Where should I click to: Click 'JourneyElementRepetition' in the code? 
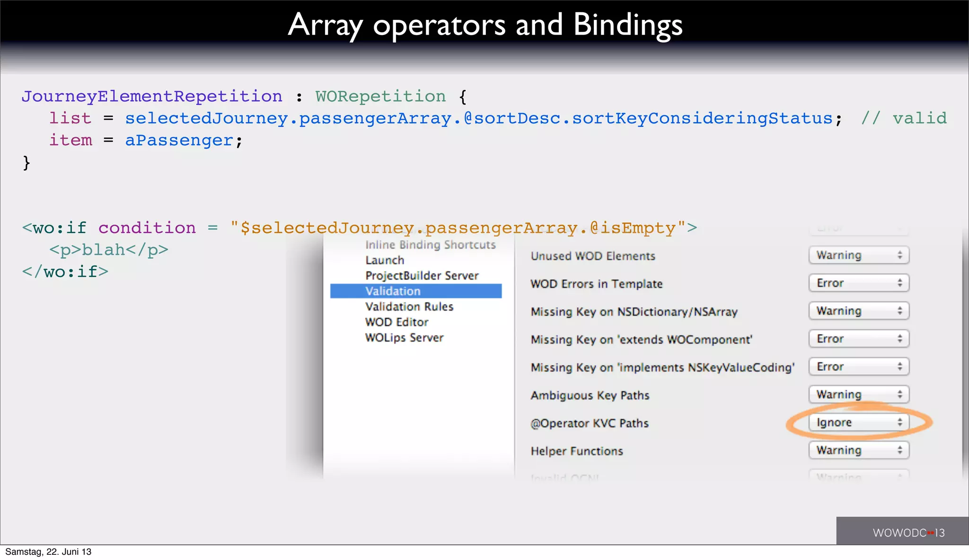click(x=152, y=96)
